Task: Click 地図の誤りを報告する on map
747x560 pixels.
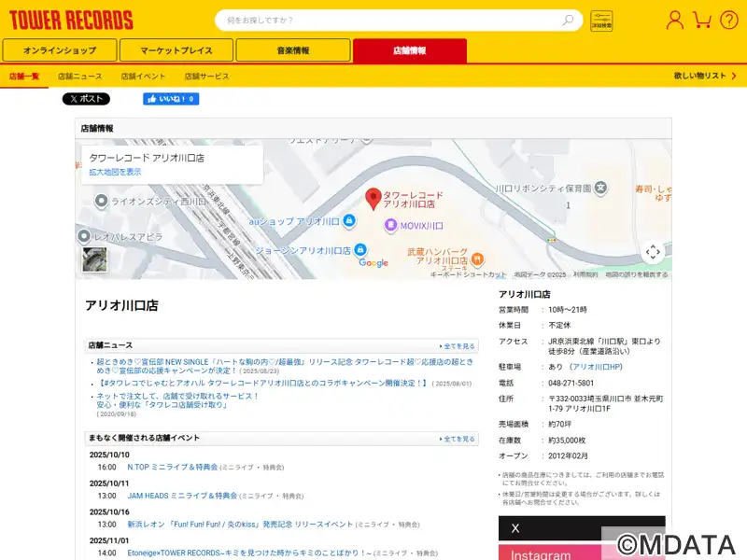Action: click(x=637, y=274)
